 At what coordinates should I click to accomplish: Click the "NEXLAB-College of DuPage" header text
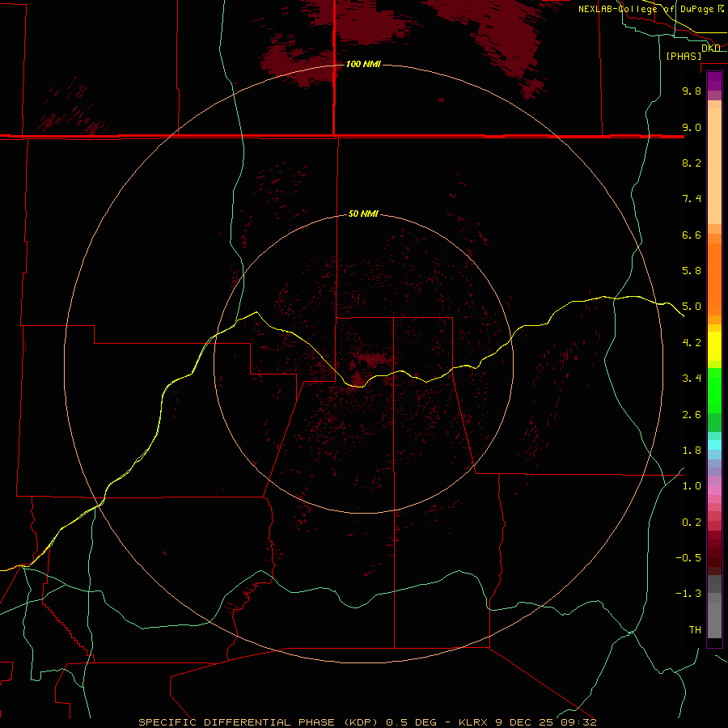(x=647, y=9)
